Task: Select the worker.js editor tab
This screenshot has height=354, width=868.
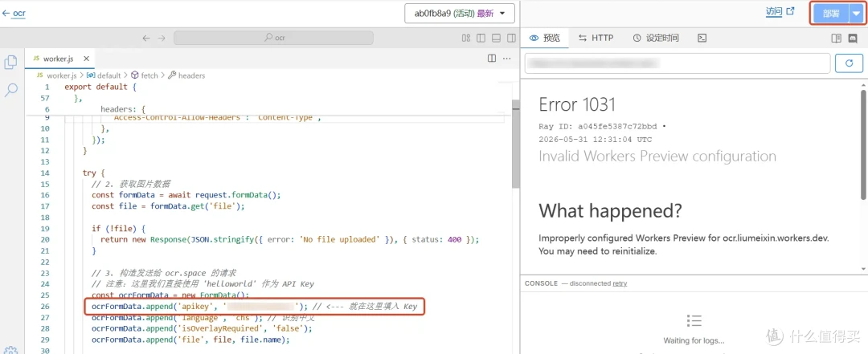Action: click(59, 59)
